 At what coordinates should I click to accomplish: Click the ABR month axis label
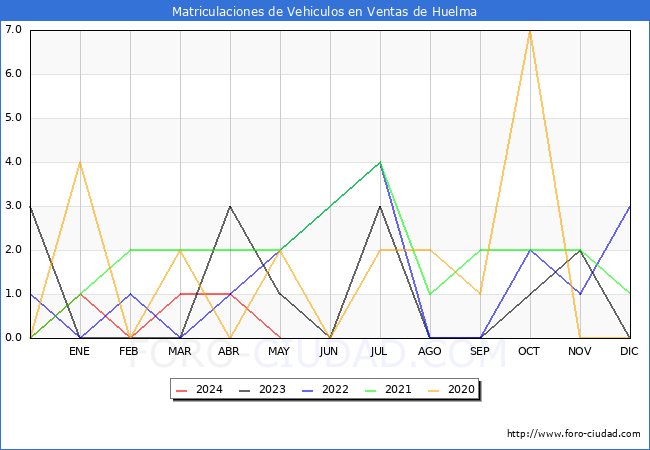(x=229, y=351)
